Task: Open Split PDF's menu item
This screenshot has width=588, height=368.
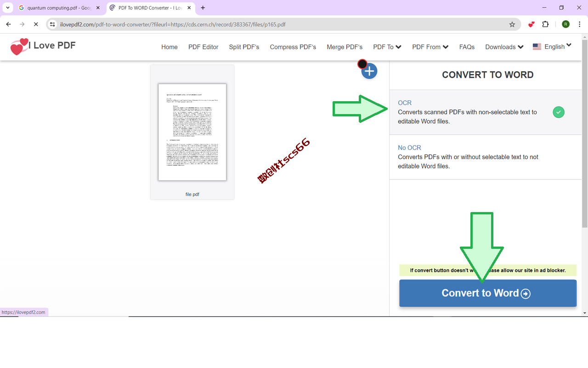Action: point(244,47)
